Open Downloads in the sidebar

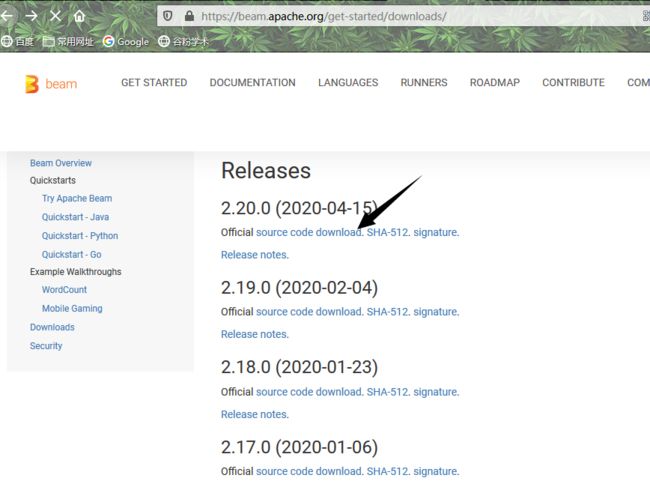click(x=52, y=327)
